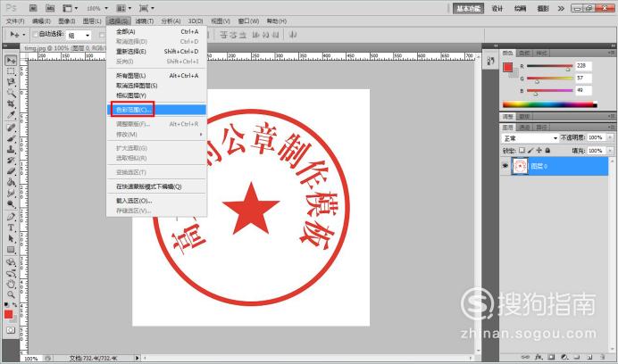Toggle lock position

coord(539,151)
